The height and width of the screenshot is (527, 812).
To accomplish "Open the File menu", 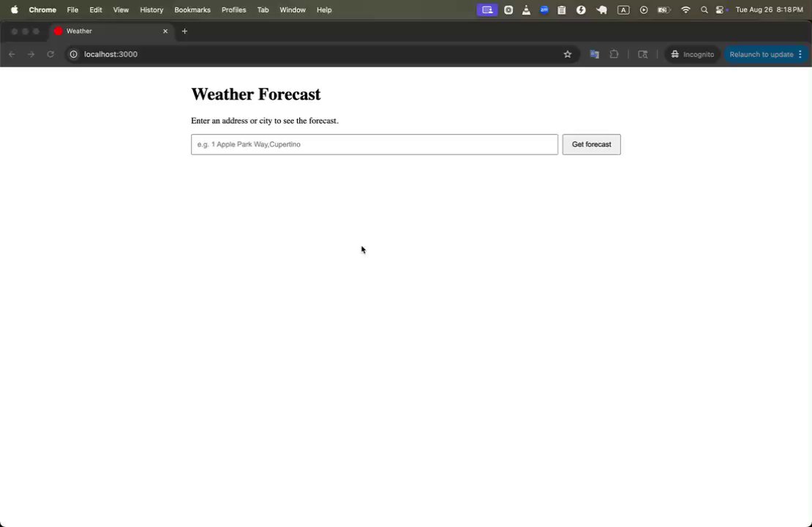I will [72, 10].
